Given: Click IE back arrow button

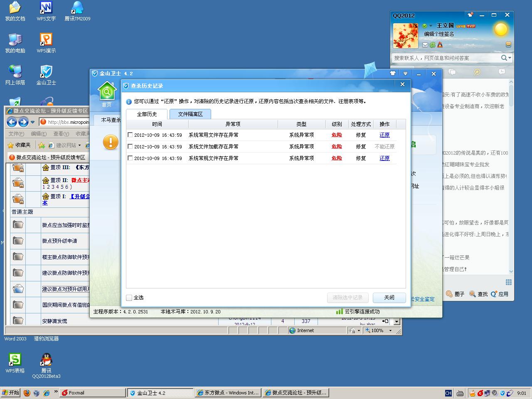Looking at the screenshot, I should (12, 122).
